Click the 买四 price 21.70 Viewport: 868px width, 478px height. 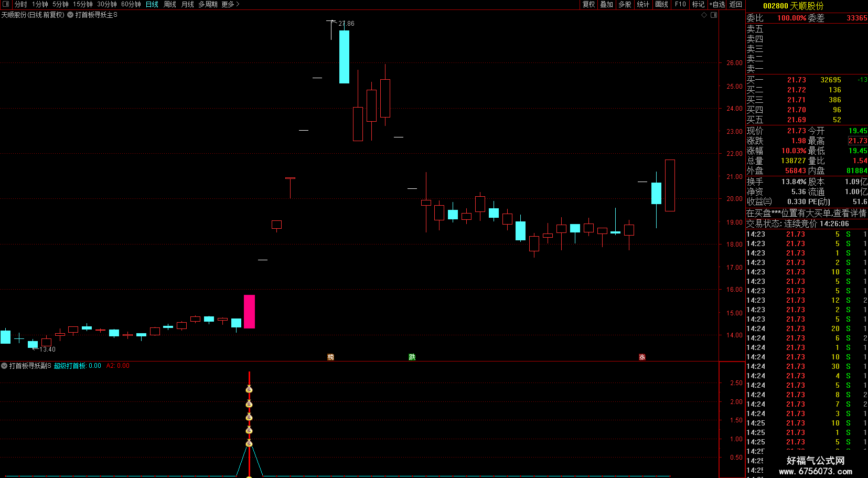796,110
